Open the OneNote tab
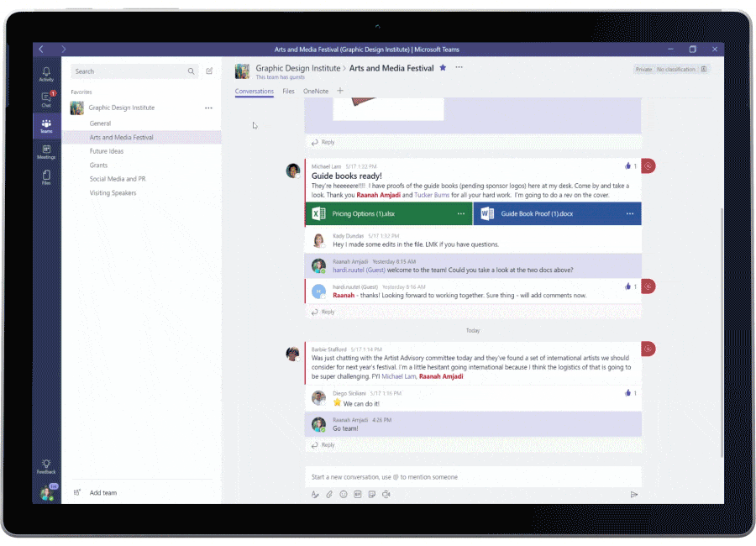756x546 pixels. point(314,91)
